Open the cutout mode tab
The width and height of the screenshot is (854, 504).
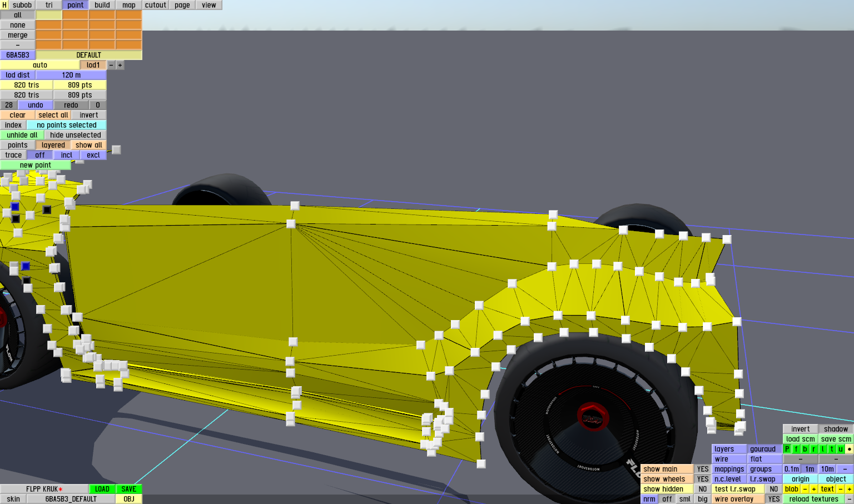pyautogui.click(x=156, y=5)
